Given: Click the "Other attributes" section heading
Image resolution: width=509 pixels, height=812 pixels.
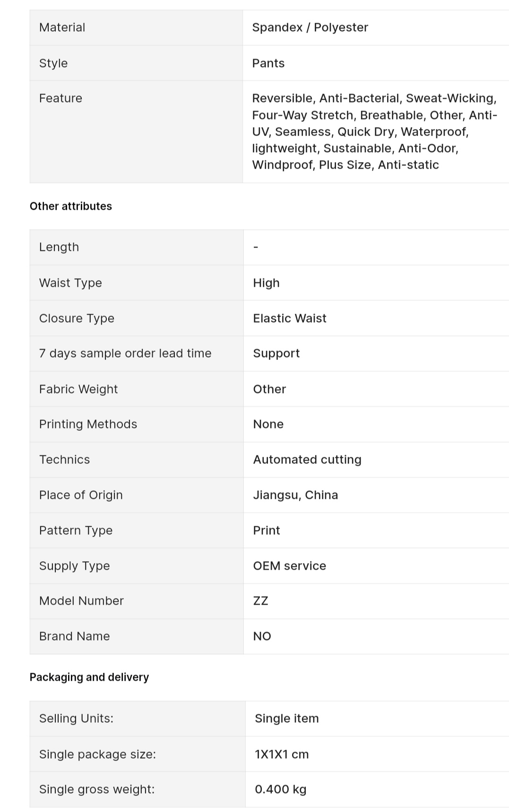Looking at the screenshot, I should click(x=71, y=206).
